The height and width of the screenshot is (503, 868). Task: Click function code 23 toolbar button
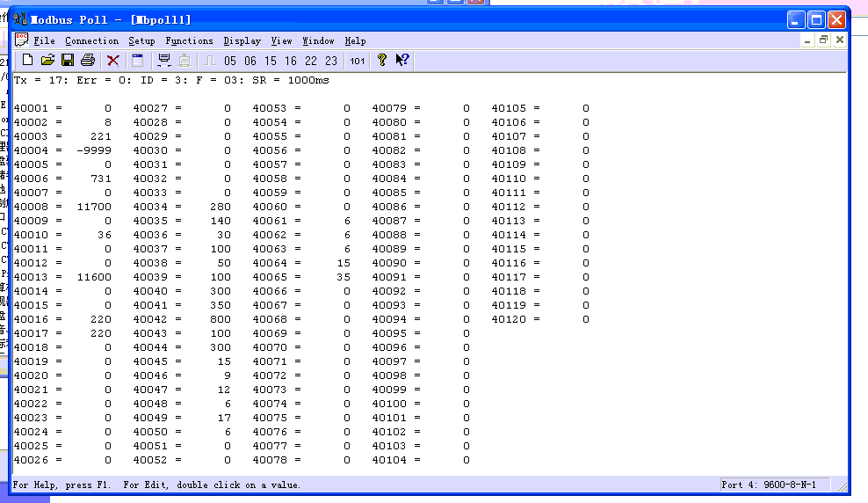click(x=331, y=61)
